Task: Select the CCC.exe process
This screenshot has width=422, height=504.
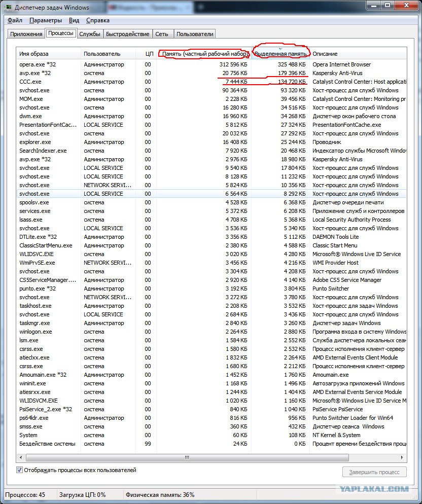Action: (x=212, y=82)
